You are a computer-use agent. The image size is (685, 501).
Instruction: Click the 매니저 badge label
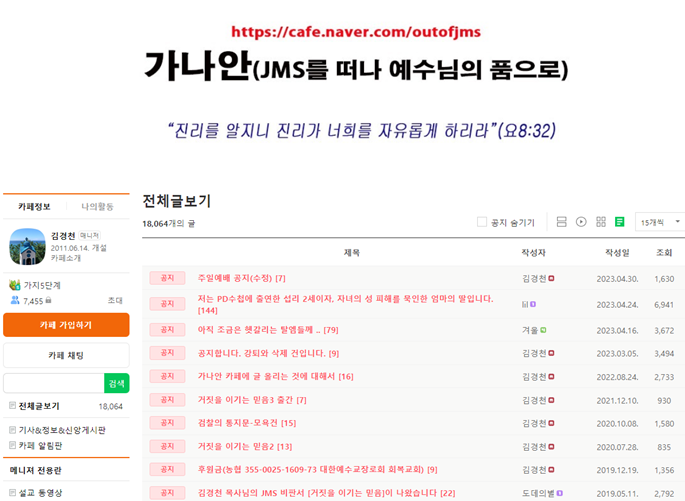[90, 236]
